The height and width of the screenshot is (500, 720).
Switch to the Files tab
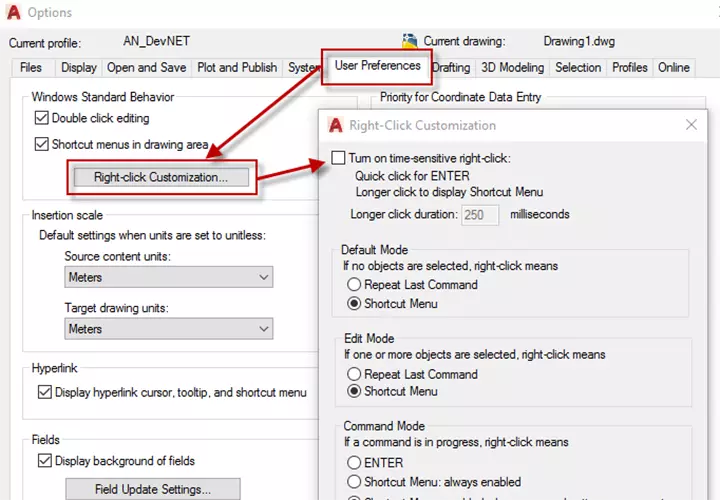click(x=31, y=68)
